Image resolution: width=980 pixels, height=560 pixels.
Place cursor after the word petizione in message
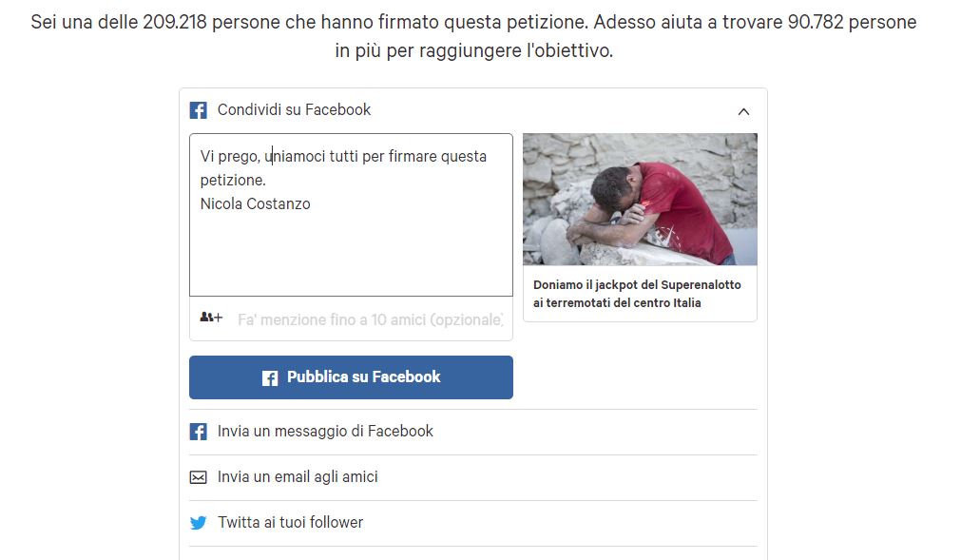pos(267,180)
